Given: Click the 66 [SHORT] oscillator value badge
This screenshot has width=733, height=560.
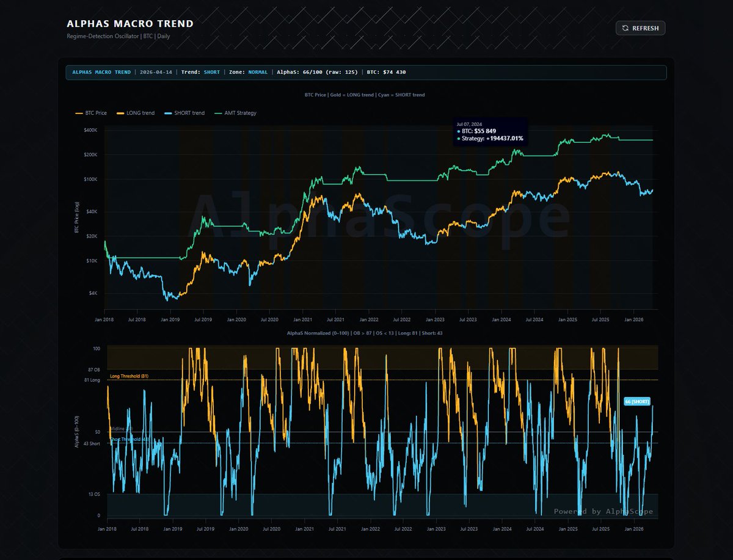Looking at the screenshot, I should point(637,401).
